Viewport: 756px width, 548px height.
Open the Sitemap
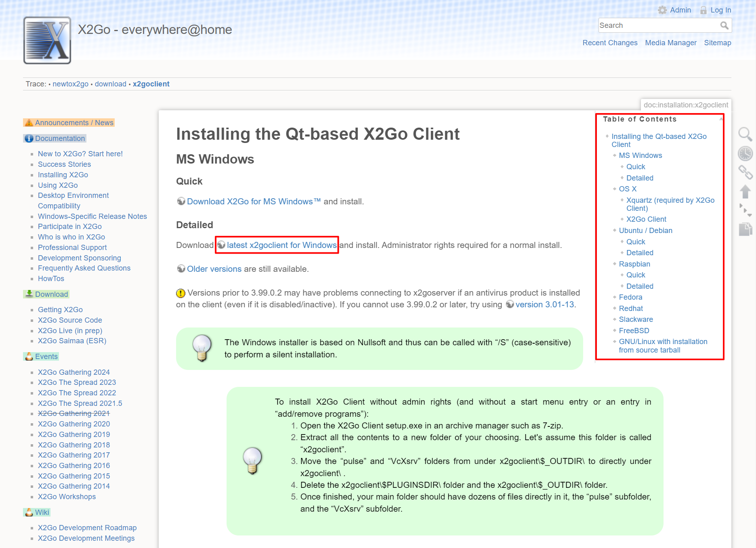click(x=718, y=42)
